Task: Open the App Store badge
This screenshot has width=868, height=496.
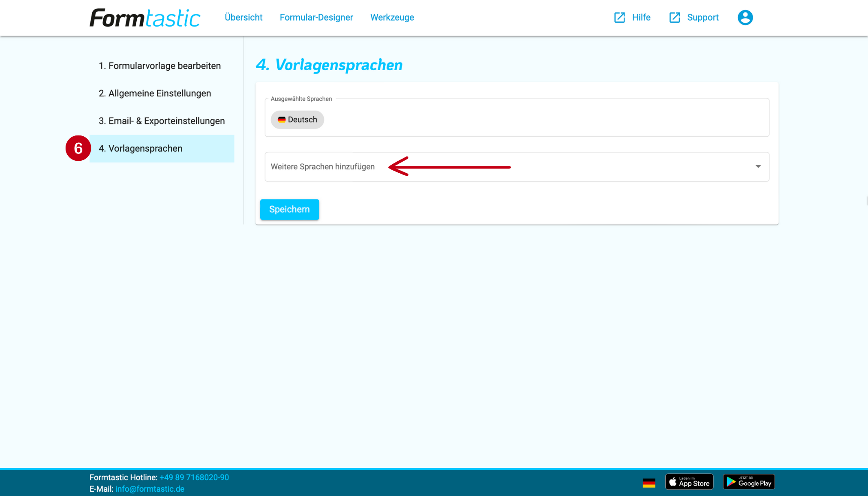Action: click(689, 482)
